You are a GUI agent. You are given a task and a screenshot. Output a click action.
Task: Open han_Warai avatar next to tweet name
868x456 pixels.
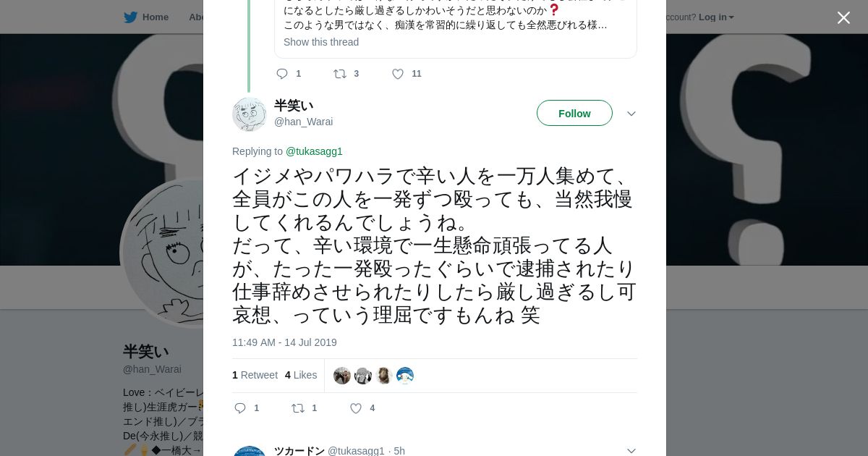250,114
